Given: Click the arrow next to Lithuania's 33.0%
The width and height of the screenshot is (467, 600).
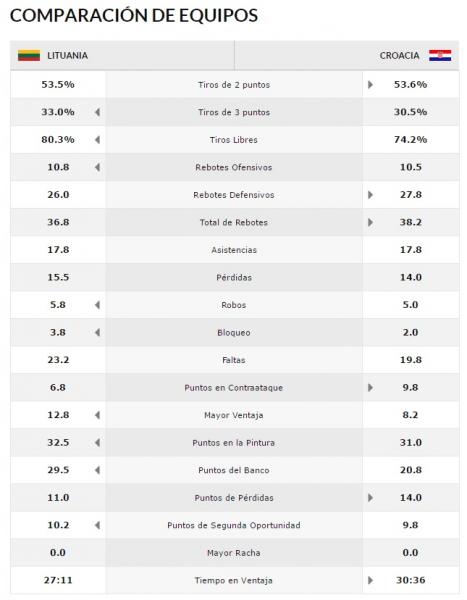Looking at the screenshot, I should pyautogui.click(x=98, y=112).
